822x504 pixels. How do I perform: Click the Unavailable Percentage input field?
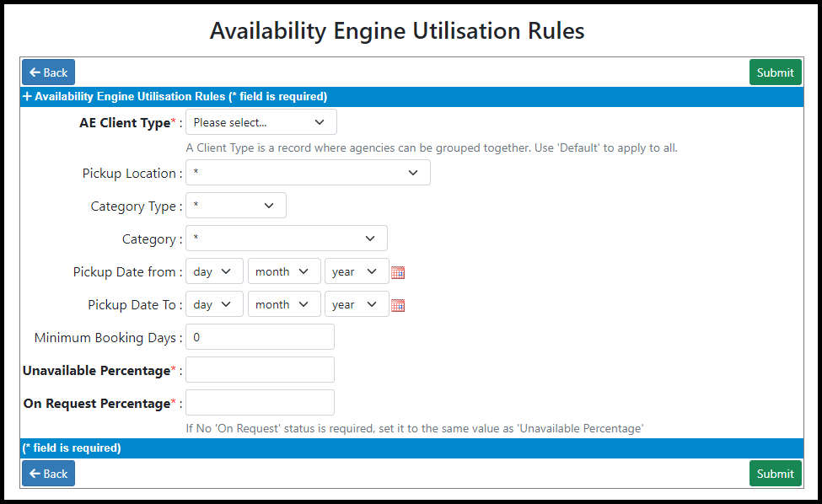point(260,370)
